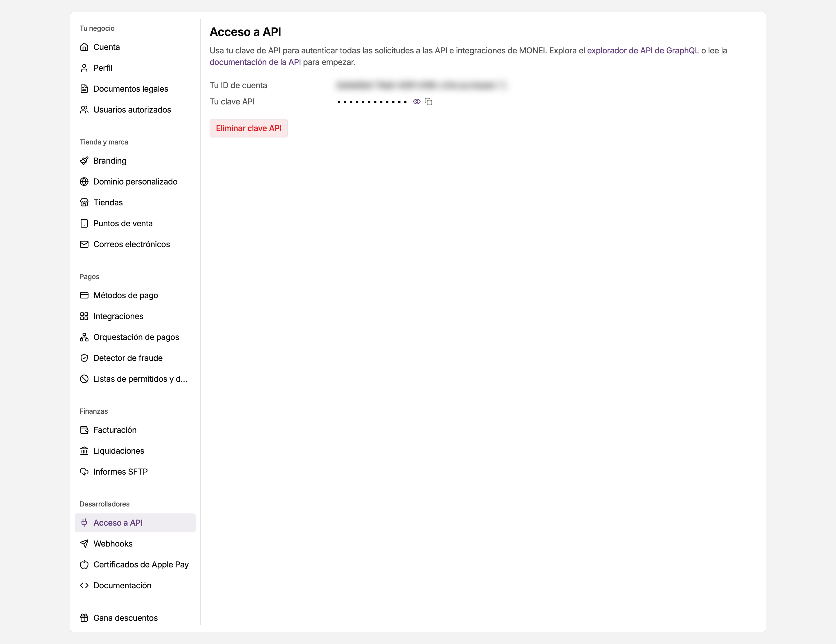The image size is (836, 644).
Task: Click the Branding brush icon
Action: (x=84, y=161)
